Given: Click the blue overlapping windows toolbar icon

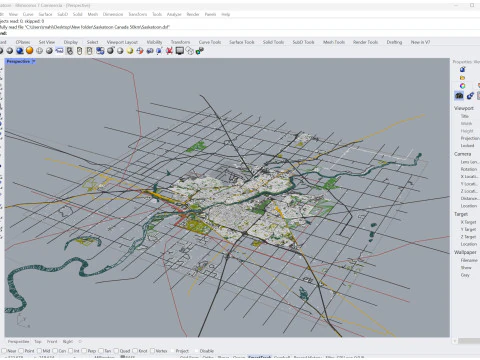Looking at the screenshot, I should pos(100,51).
